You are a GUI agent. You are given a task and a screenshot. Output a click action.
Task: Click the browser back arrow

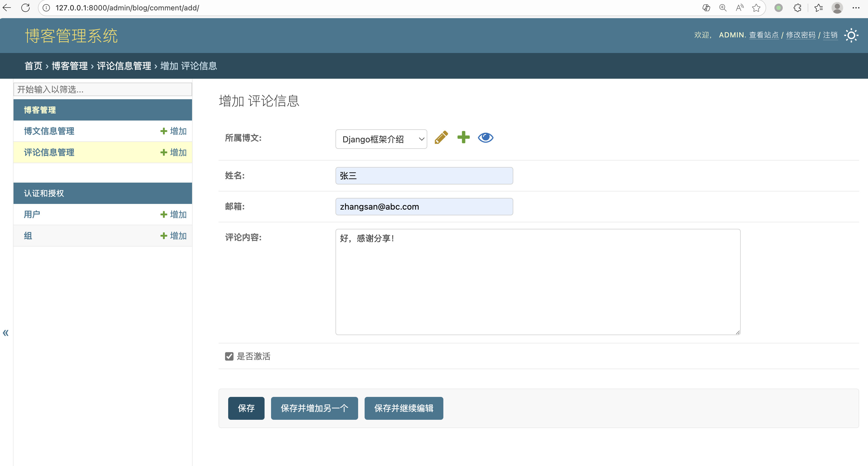[x=7, y=8]
